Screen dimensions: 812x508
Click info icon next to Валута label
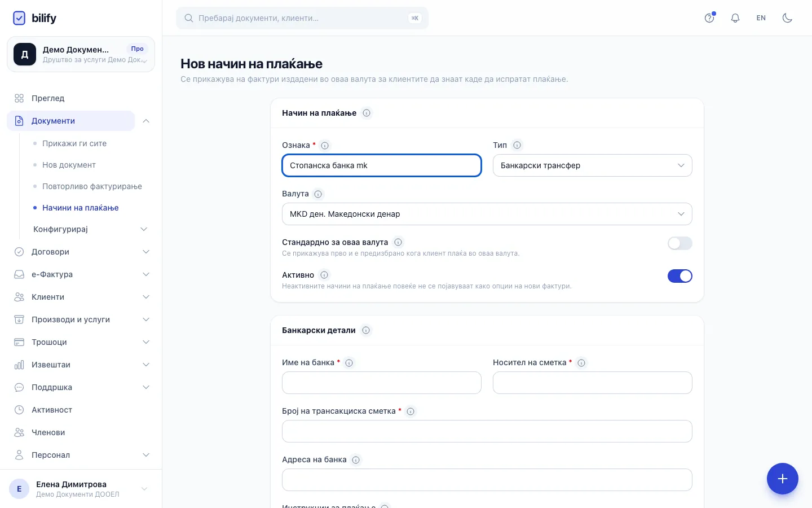pos(318,194)
